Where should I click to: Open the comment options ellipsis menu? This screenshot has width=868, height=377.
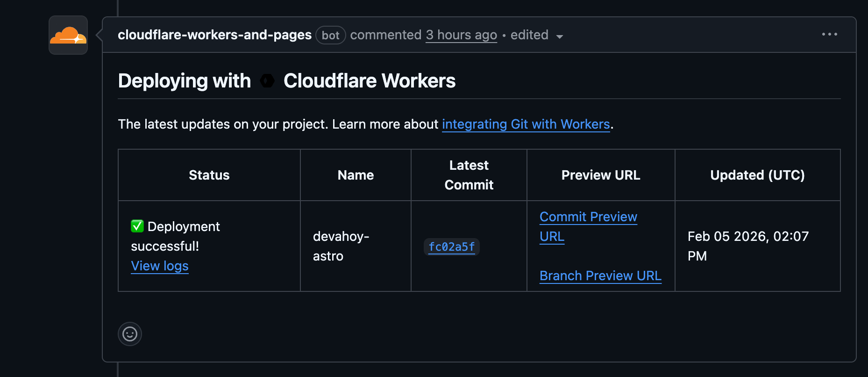pos(830,34)
